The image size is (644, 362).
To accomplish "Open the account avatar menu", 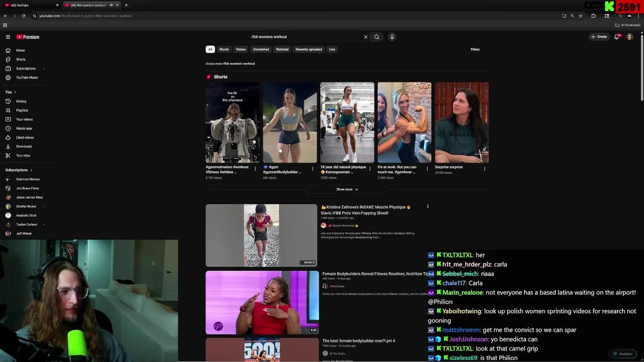I will pyautogui.click(x=629, y=37).
